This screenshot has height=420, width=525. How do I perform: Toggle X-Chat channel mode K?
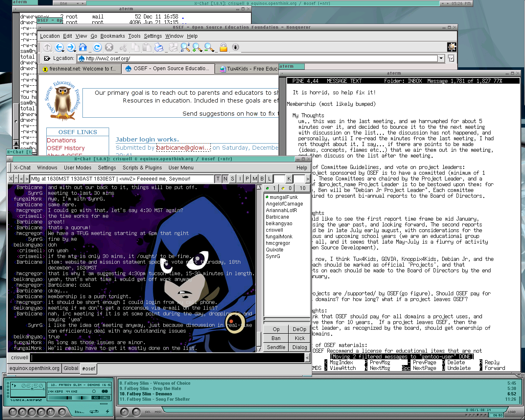click(x=289, y=178)
